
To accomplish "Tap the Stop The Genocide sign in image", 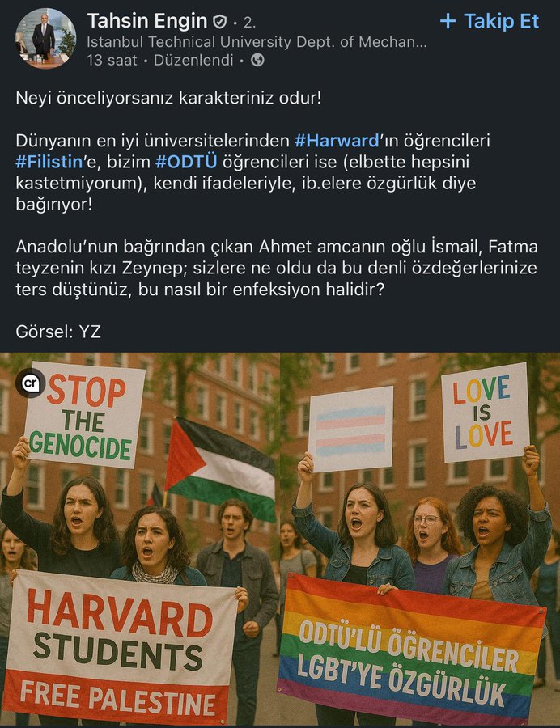I will 84,414.
